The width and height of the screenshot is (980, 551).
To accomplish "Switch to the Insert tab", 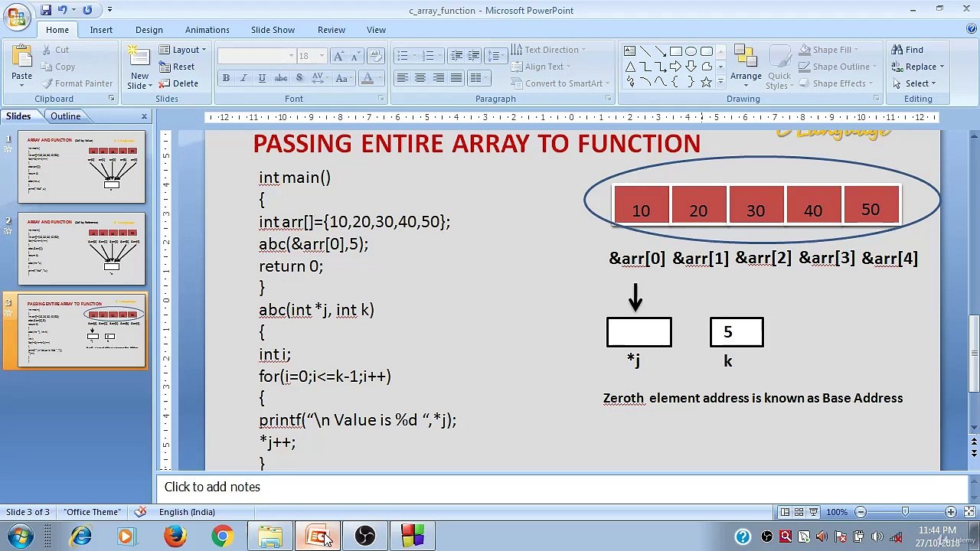I will click(x=101, y=30).
